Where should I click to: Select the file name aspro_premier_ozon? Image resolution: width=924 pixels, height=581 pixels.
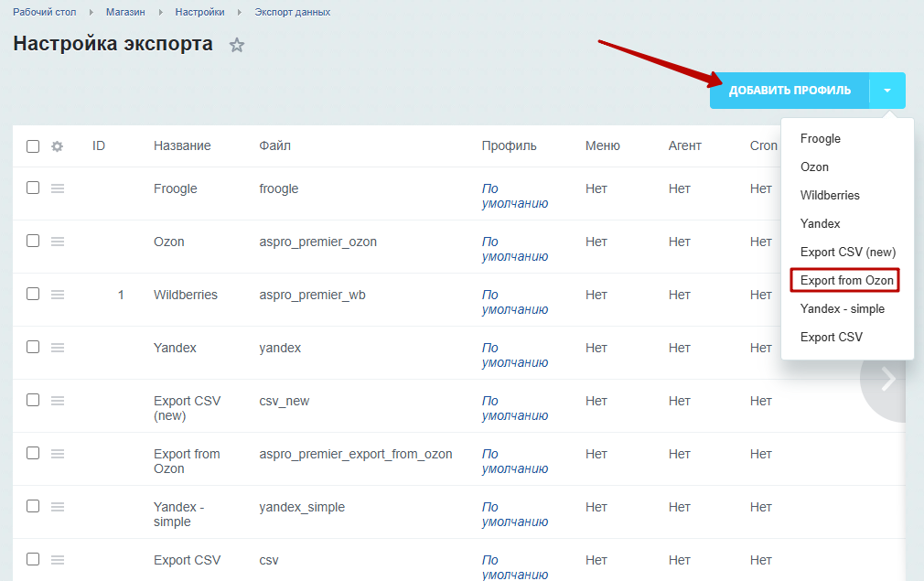point(317,242)
